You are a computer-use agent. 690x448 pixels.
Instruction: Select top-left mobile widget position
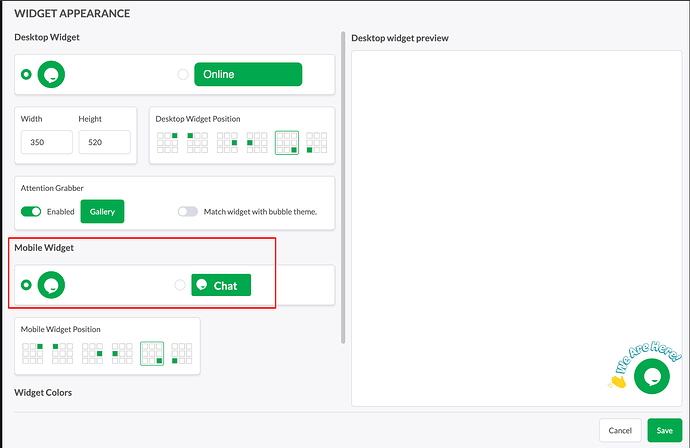click(62, 353)
